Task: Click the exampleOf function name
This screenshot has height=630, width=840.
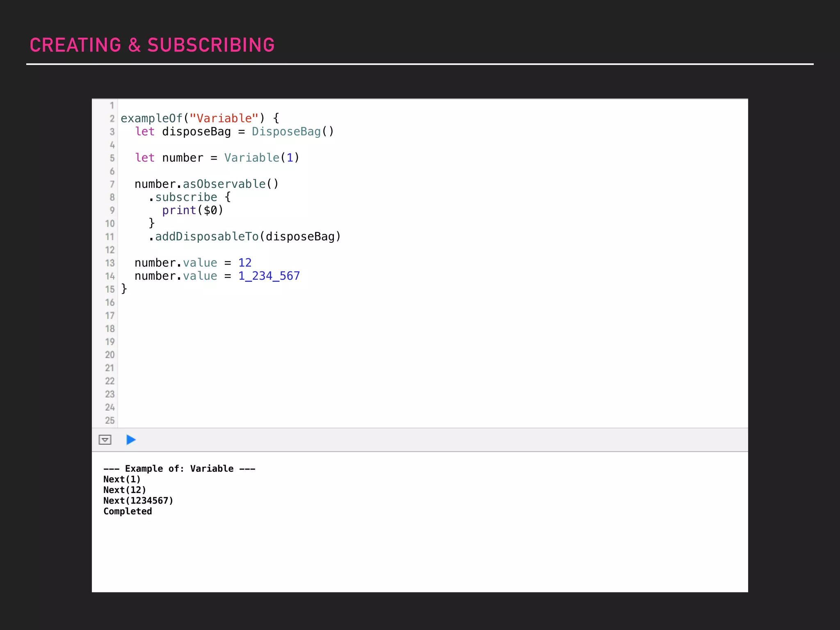Action: (x=151, y=119)
